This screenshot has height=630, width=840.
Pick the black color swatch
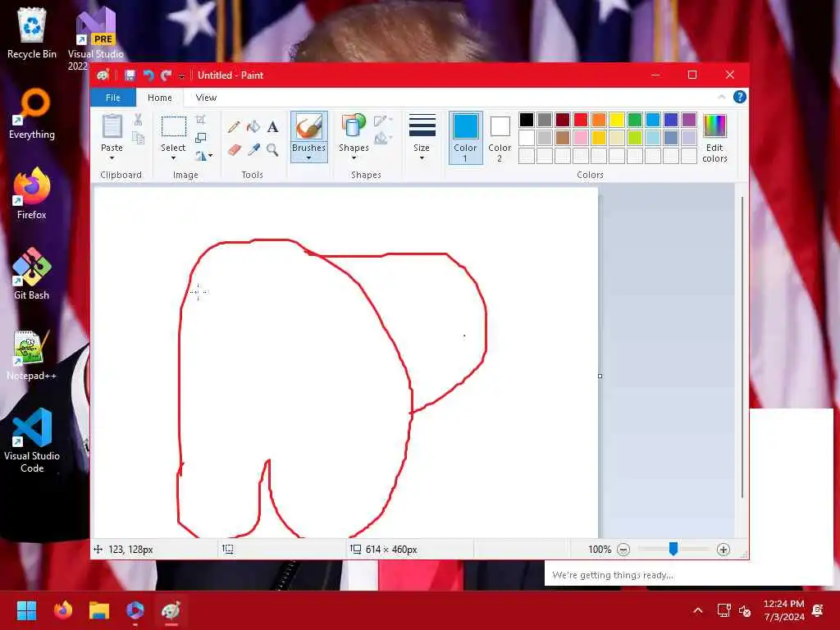tap(527, 120)
